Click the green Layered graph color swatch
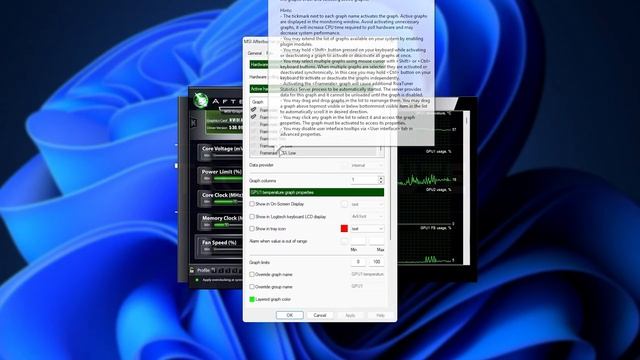Screen dimensions: 640x360 coord(252,299)
